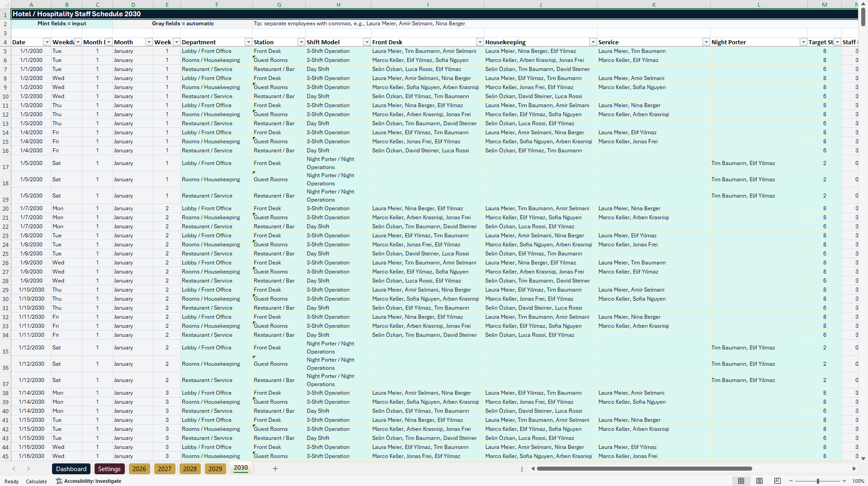Viewport: 868px width, 486px height.
Task: Select the 'Gray fields = automatic' cell
Action: tap(183, 24)
